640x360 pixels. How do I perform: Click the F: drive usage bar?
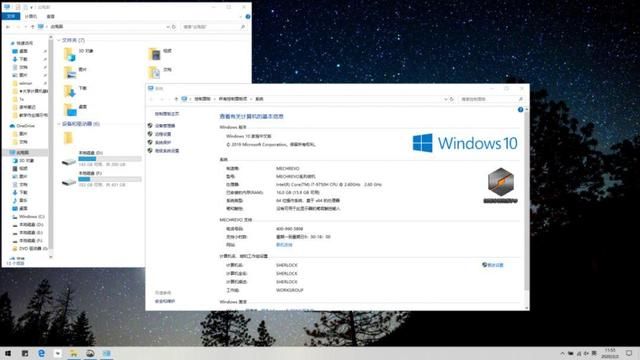[110, 179]
